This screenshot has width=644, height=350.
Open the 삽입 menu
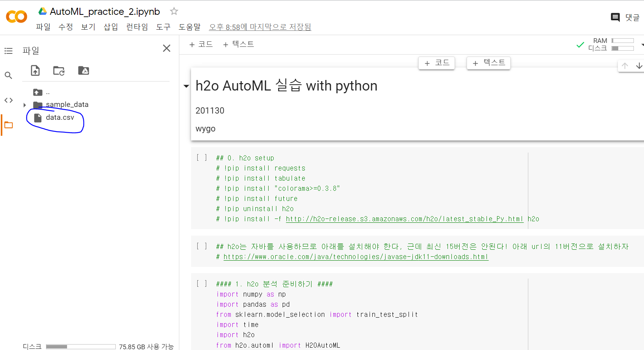coord(111,27)
